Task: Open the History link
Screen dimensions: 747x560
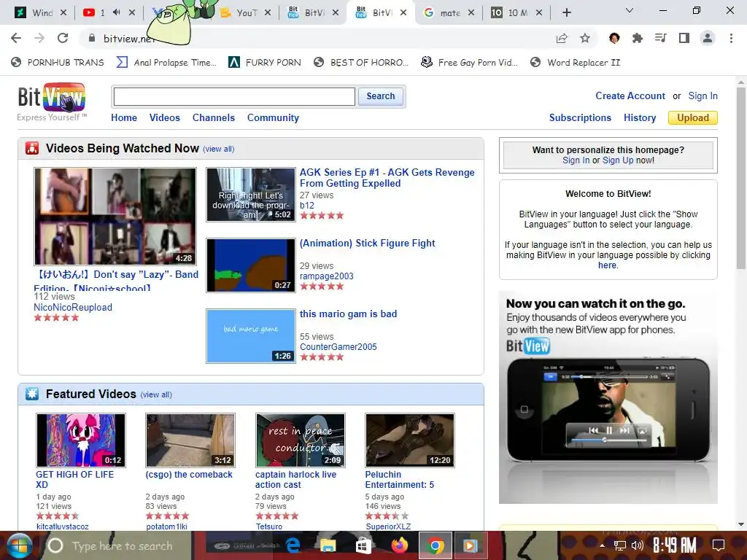Action: (639, 117)
